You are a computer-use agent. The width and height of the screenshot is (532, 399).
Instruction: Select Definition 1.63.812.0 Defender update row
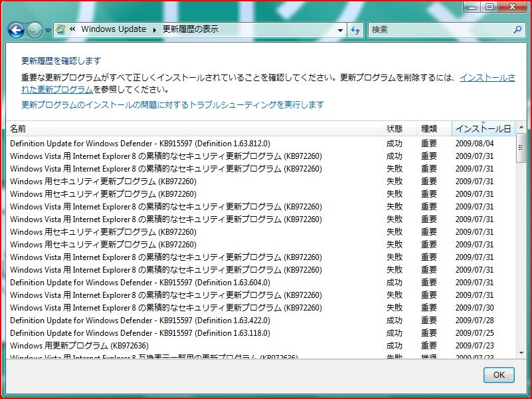260,143
